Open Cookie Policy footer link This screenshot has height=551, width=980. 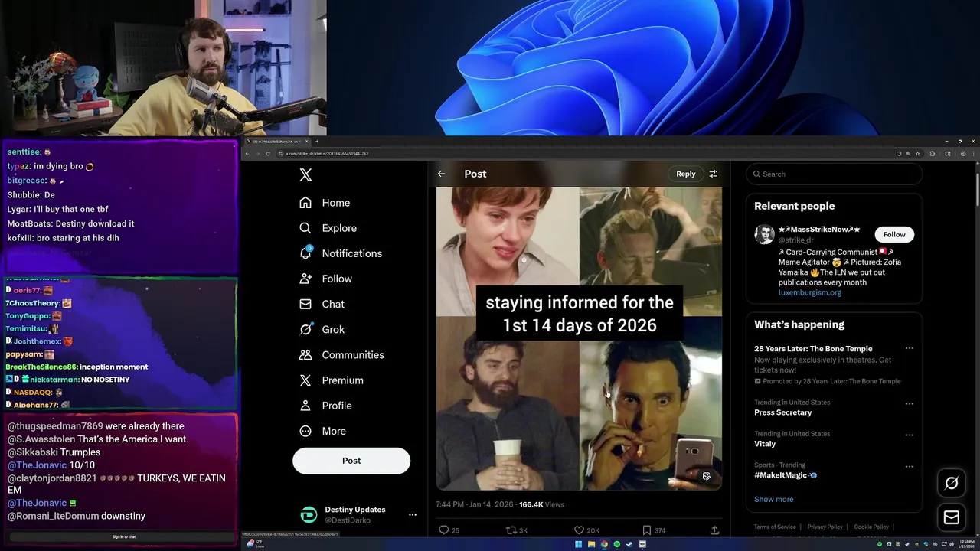click(871, 527)
